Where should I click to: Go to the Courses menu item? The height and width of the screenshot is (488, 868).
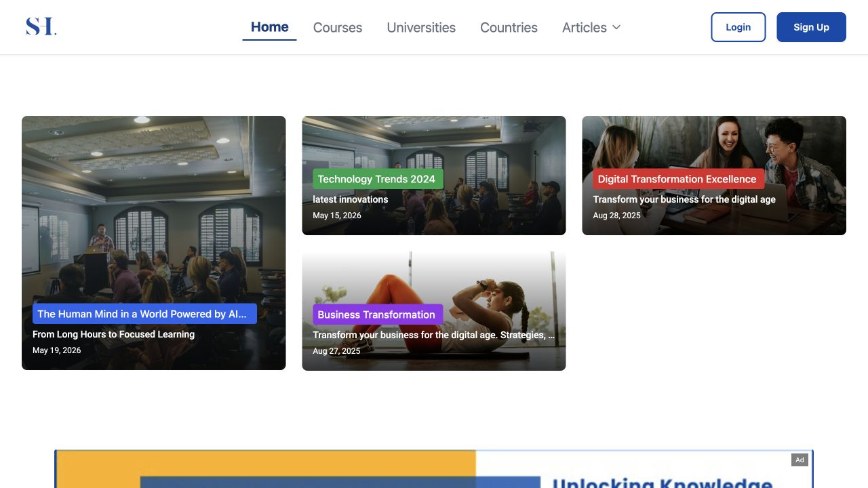(338, 27)
